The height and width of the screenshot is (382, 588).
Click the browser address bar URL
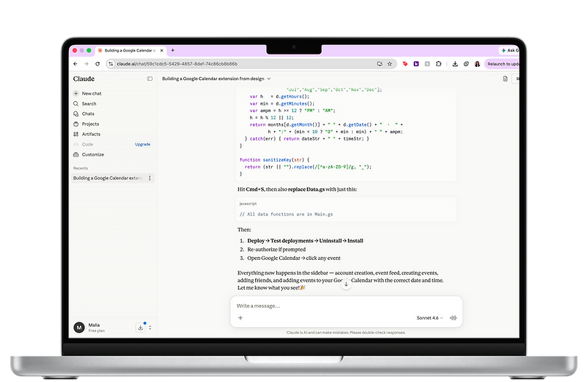177,64
